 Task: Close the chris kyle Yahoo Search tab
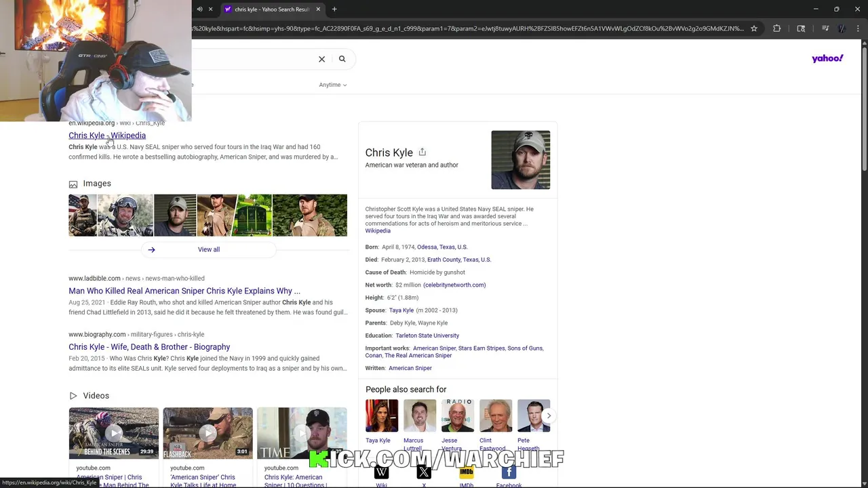(318, 9)
